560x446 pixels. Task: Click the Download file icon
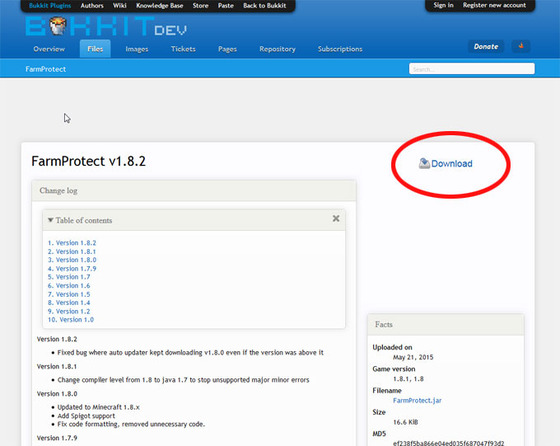point(424,163)
